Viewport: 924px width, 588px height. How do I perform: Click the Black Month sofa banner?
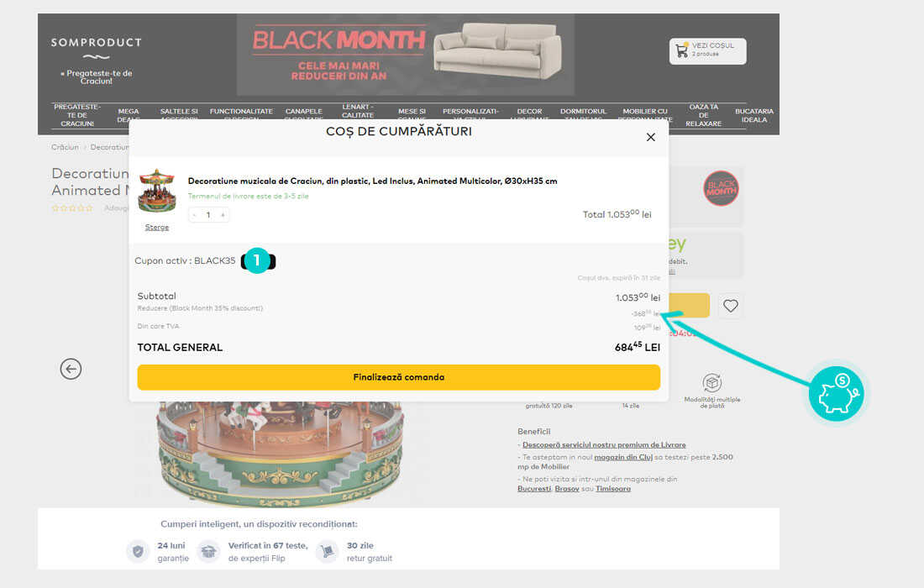406,55
